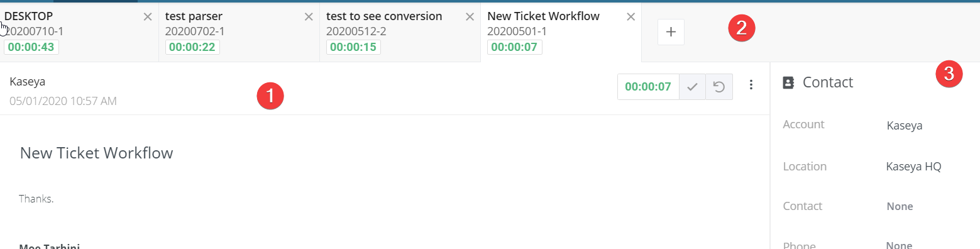Viewport: 980px width, 249px height.
Task: Select the Kaseya HQ location value
Action: click(913, 167)
